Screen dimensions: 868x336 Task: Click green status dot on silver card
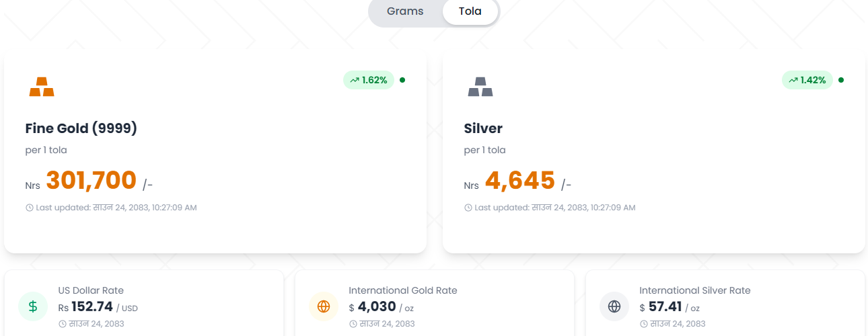pyautogui.click(x=841, y=80)
